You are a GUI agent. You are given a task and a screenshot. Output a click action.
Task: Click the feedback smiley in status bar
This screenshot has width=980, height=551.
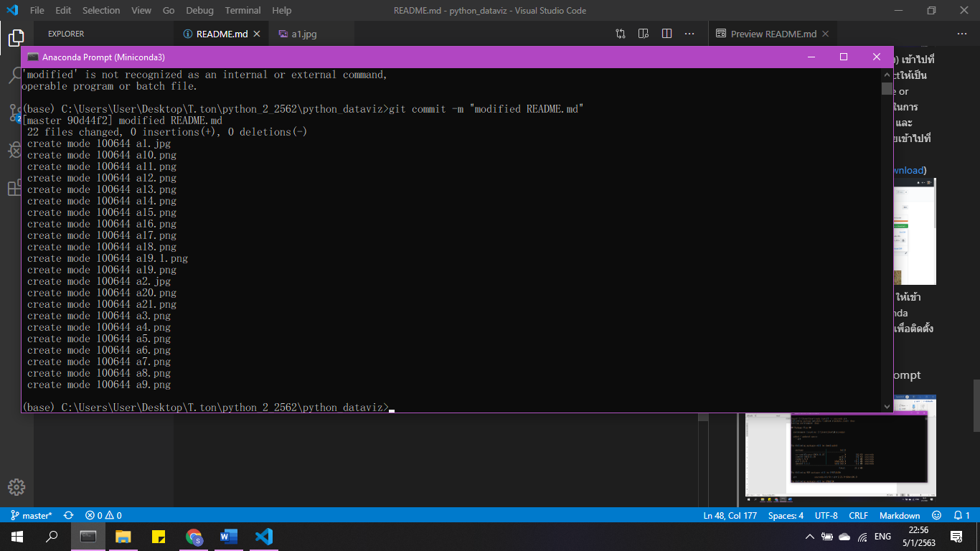tap(936, 515)
